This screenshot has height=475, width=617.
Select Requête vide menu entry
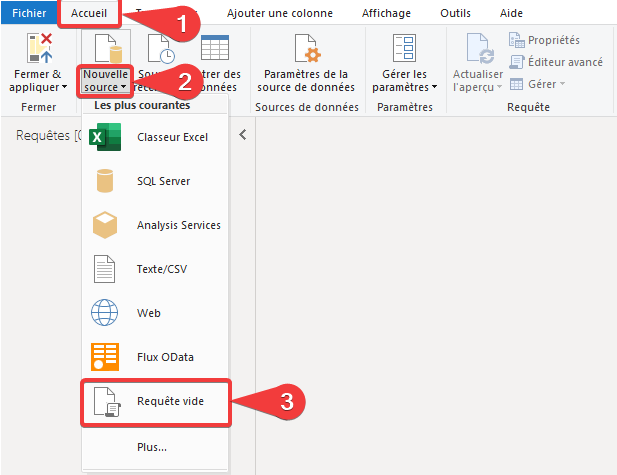[156, 402]
